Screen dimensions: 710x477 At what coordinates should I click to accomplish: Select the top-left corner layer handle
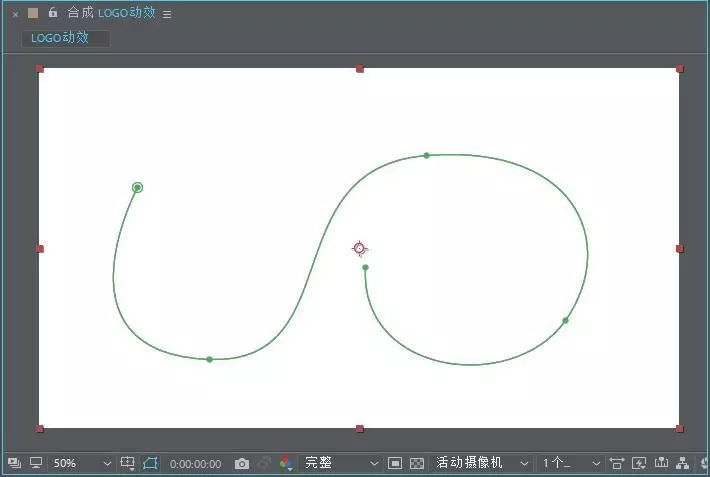pos(40,69)
